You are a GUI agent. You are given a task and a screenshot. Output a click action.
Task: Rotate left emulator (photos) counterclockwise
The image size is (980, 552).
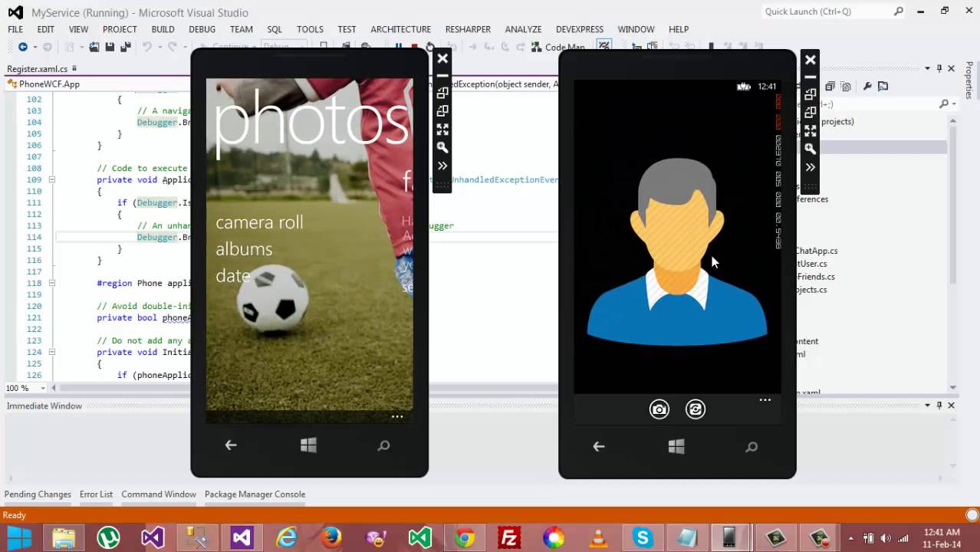coord(442,93)
